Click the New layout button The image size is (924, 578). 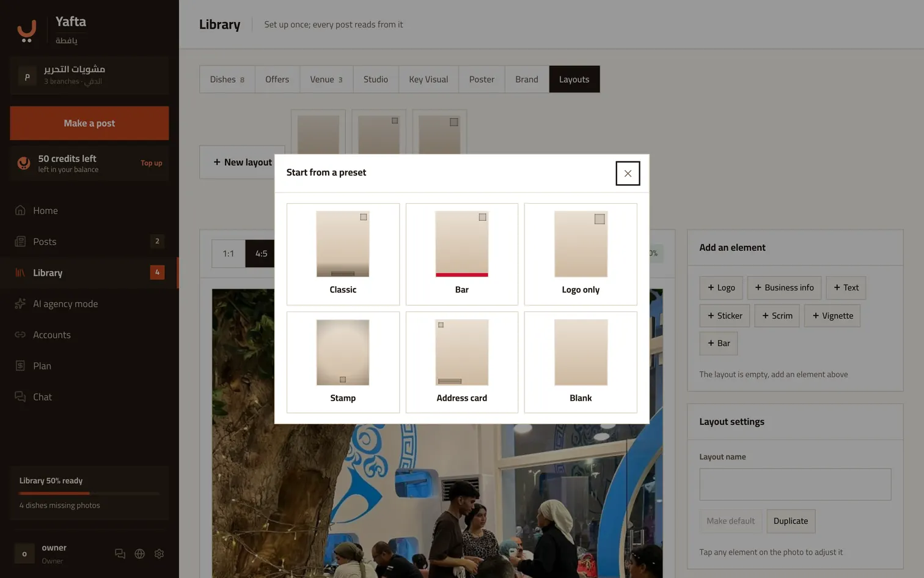pyautogui.click(x=242, y=162)
